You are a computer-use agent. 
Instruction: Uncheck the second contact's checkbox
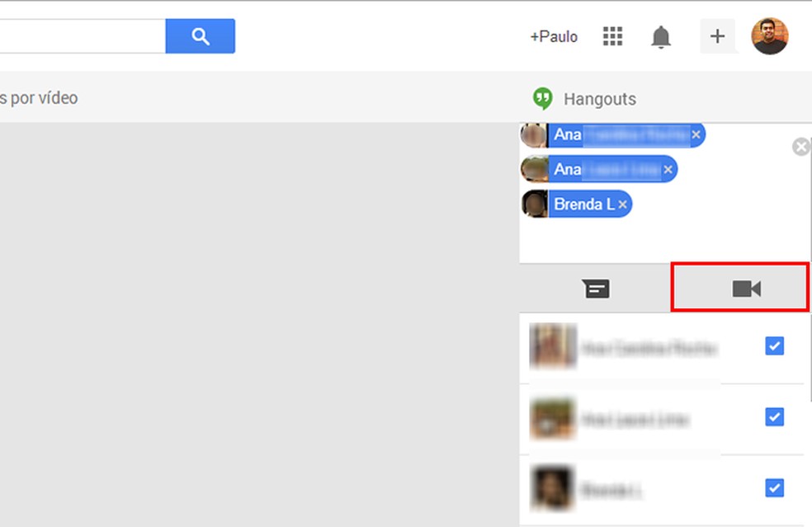[774, 416]
